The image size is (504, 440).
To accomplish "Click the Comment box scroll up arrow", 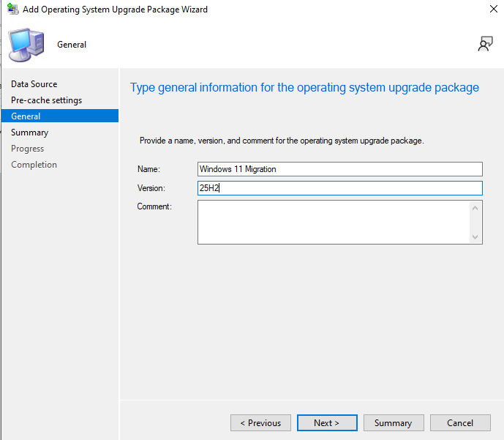I will (475, 208).
